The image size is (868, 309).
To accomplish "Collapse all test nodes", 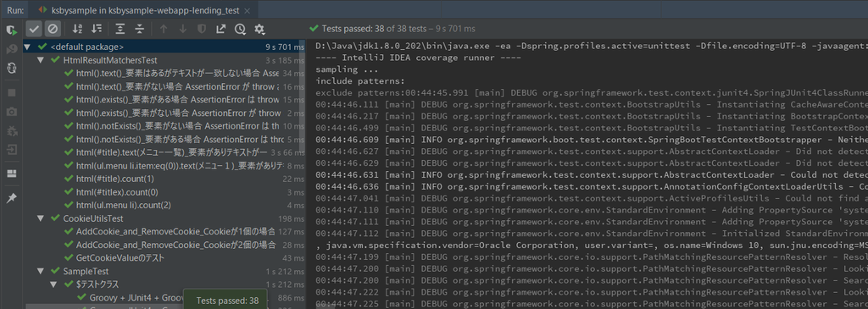I will [x=140, y=29].
